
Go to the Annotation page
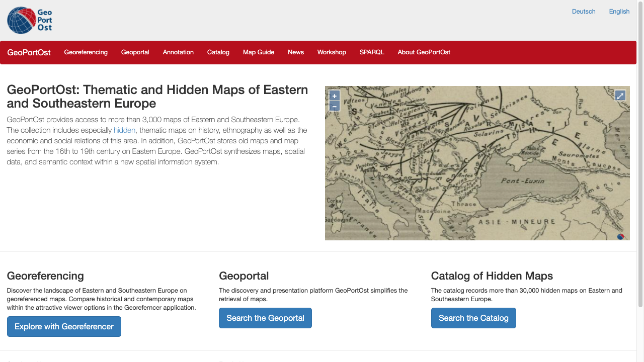[x=178, y=52]
